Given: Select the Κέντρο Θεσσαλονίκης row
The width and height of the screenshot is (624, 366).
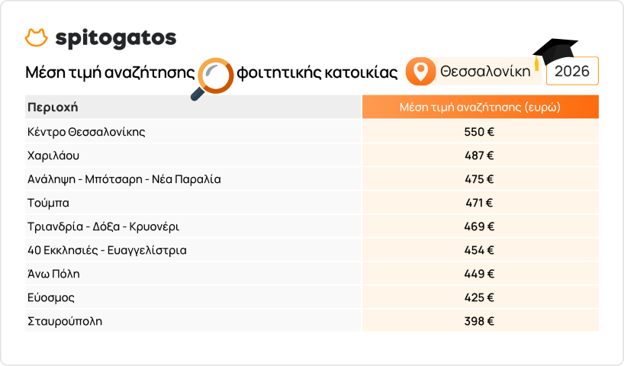Looking at the screenshot, I should click(312, 132).
